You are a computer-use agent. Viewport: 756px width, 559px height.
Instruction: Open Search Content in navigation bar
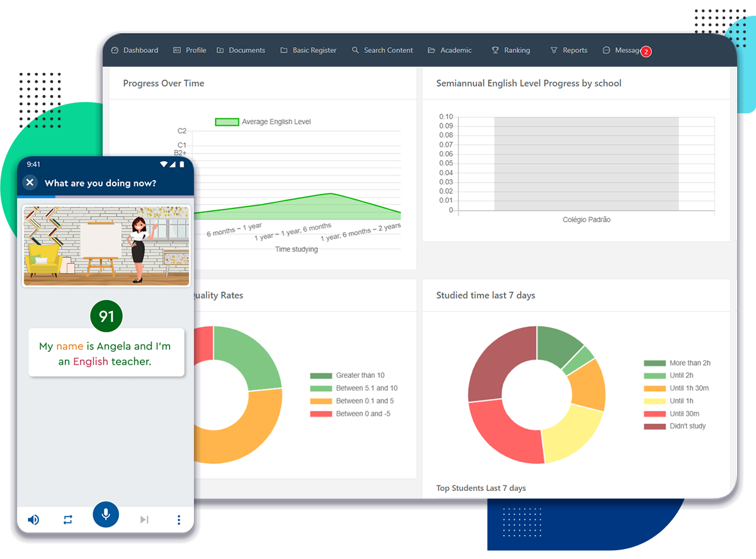[382, 50]
